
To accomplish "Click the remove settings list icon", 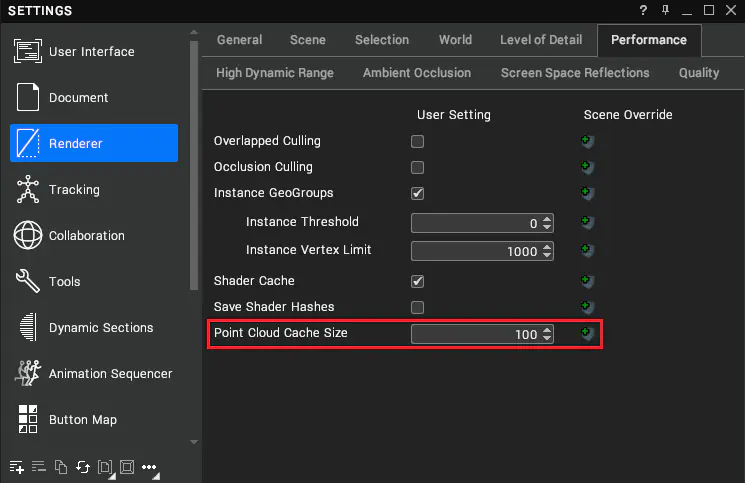I will tap(39, 466).
